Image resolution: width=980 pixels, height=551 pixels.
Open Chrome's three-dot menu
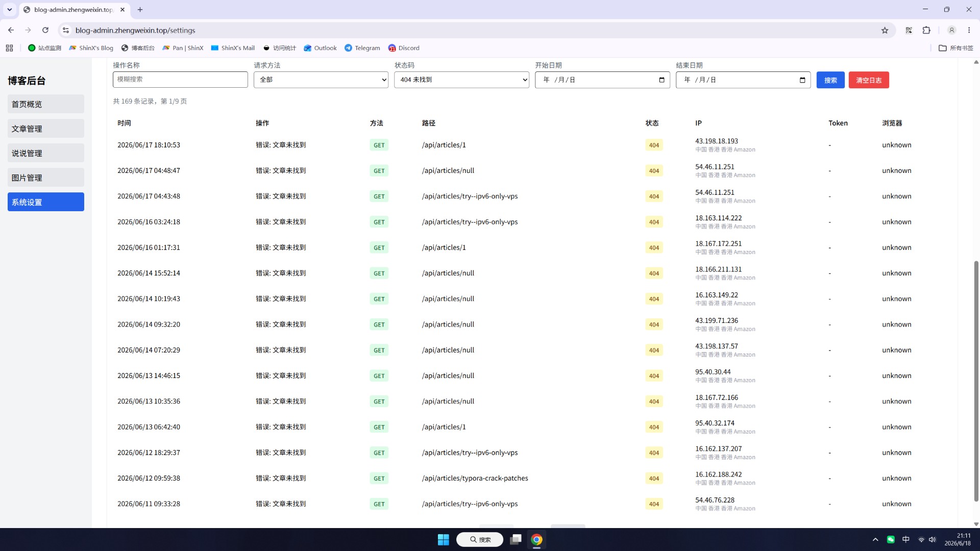pyautogui.click(x=969, y=30)
